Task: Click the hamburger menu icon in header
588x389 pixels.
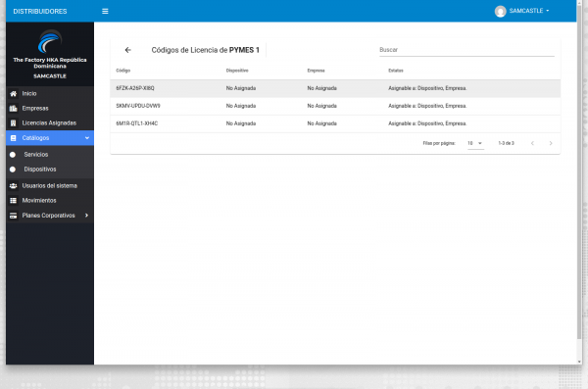Action: 105,11
